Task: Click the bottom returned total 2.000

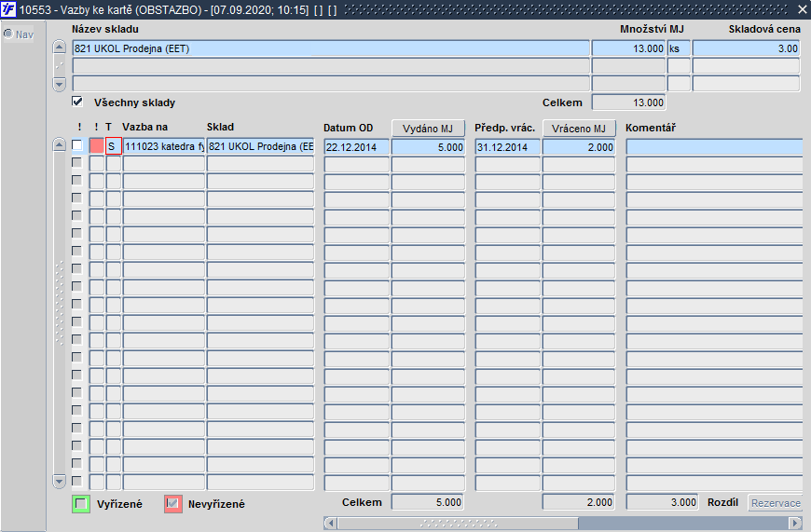Action: click(x=579, y=502)
